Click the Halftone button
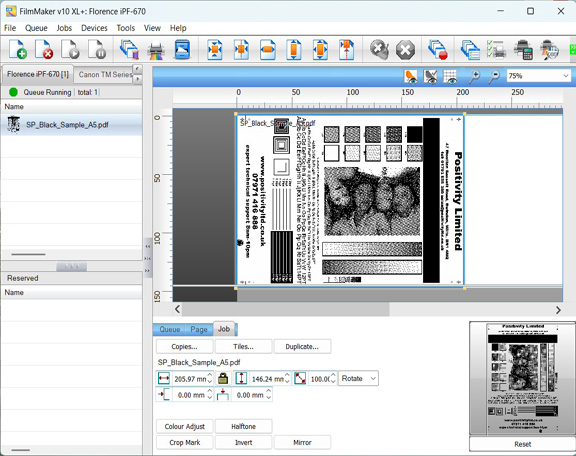The height and width of the screenshot is (456, 576). (243, 426)
